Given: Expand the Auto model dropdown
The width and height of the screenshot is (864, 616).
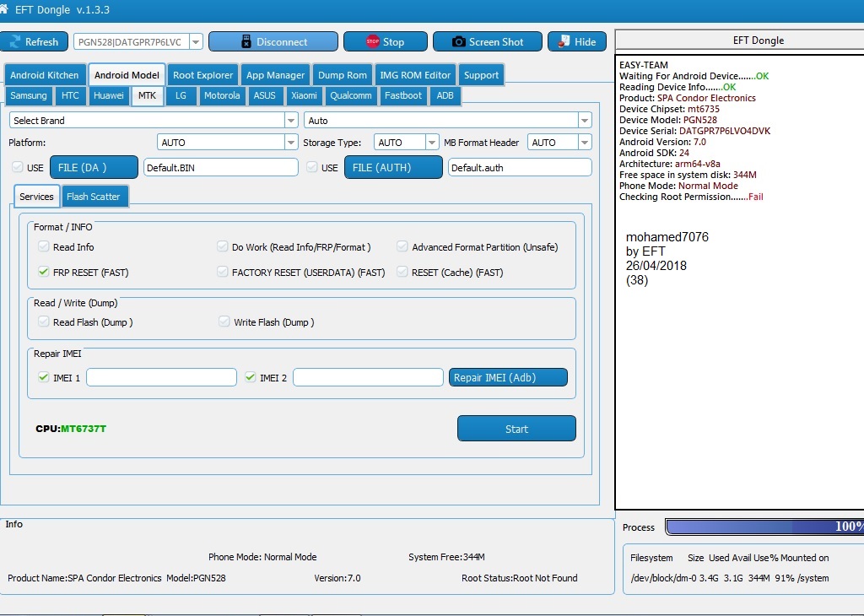Looking at the screenshot, I should [x=585, y=120].
